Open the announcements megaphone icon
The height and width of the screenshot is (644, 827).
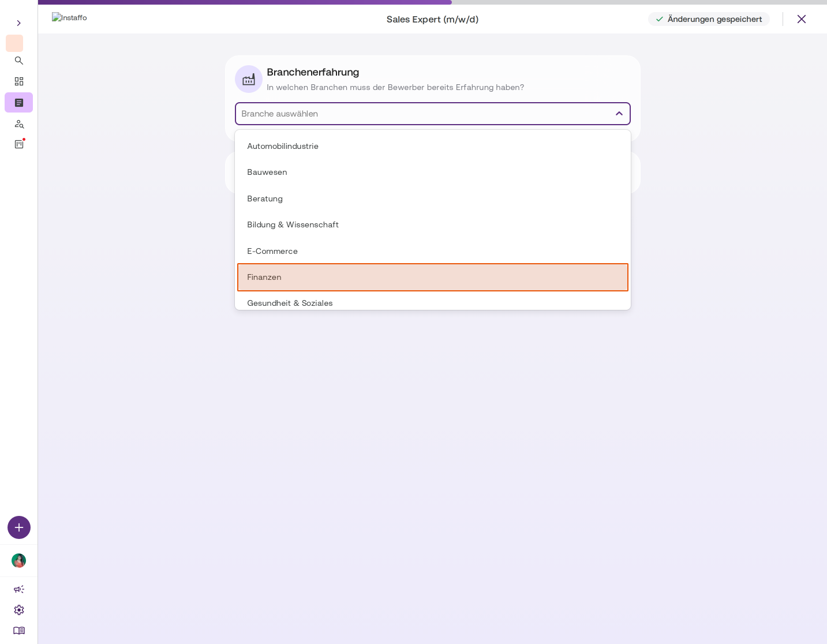point(19,589)
